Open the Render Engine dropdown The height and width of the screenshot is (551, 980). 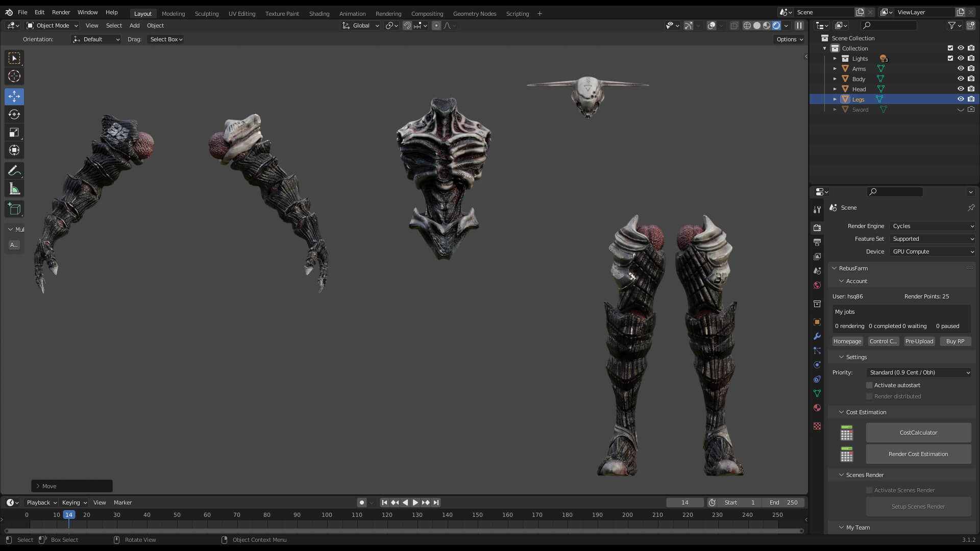pos(933,226)
